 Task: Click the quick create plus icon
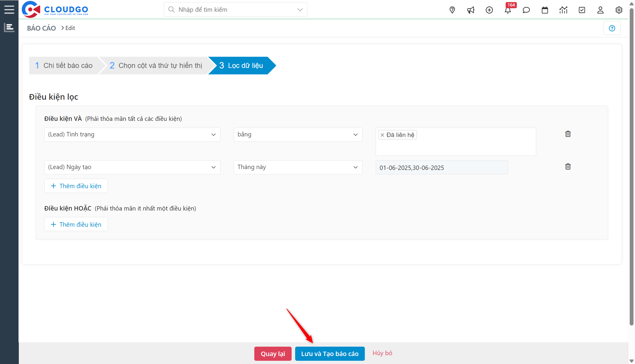(x=489, y=10)
